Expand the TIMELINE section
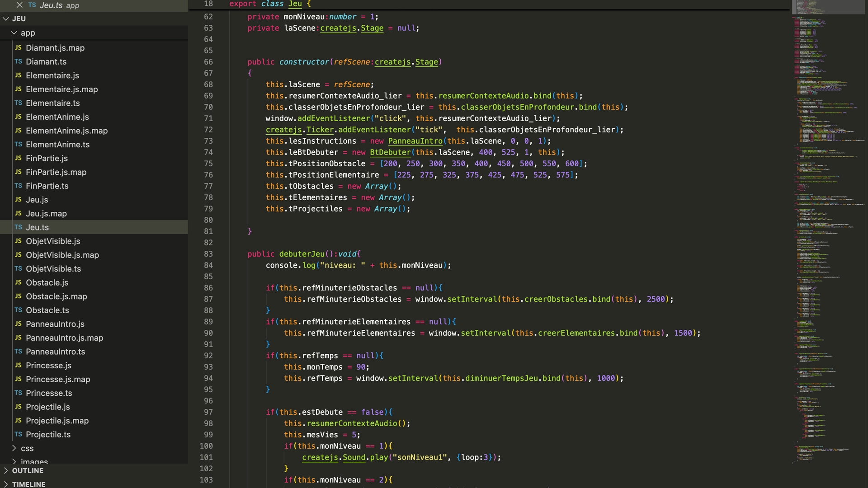868x488 pixels. (6, 484)
